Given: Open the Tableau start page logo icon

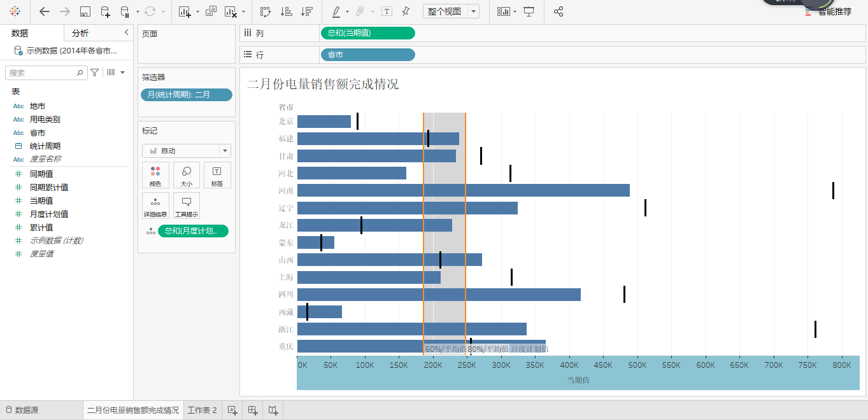Looking at the screenshot, I should tap(15, 11).
